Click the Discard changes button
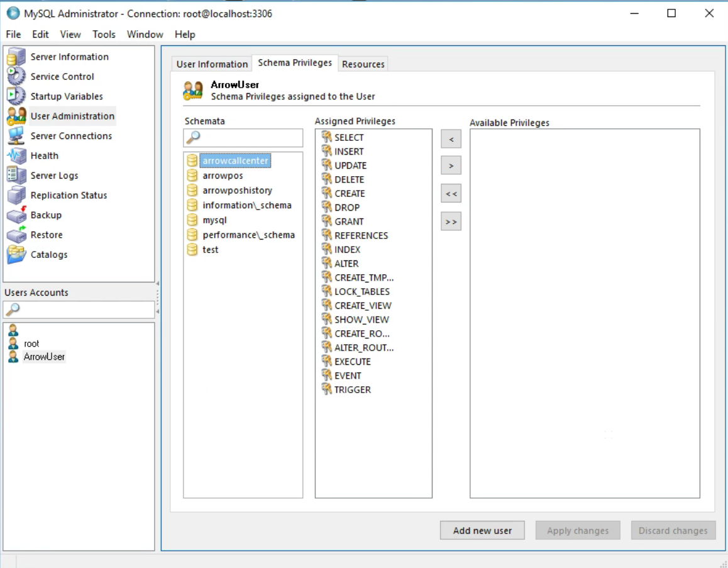 [x=673, y=530]
